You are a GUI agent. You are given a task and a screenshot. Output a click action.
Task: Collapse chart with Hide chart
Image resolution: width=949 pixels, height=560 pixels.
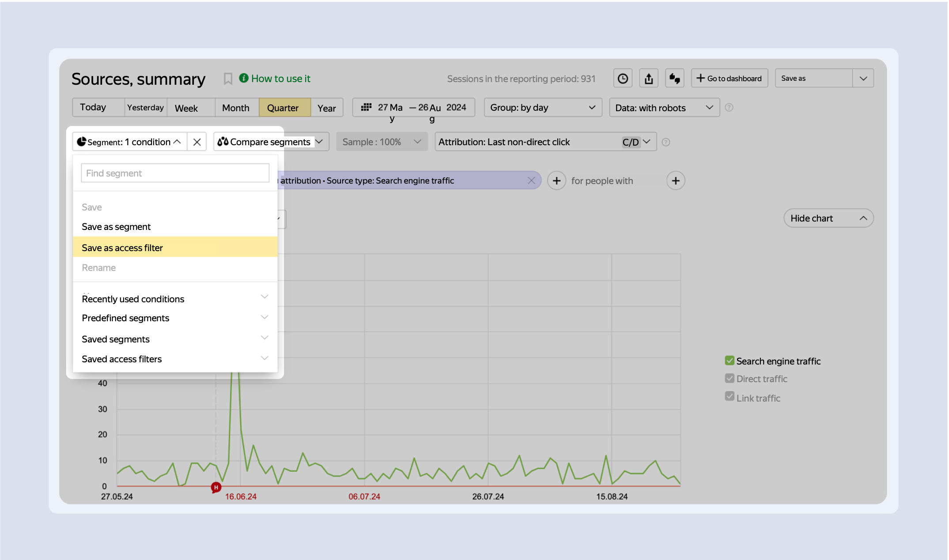click(828, 218)
